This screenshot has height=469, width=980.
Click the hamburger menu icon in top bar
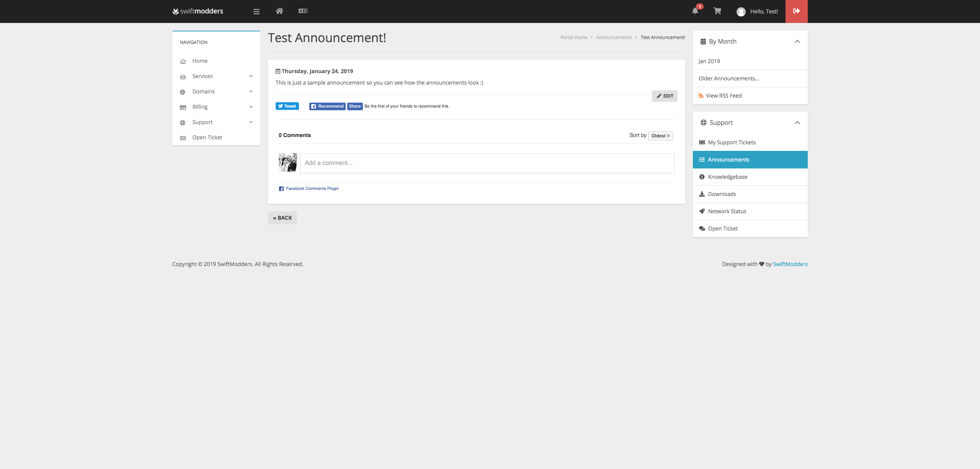[x=256, y=11]
